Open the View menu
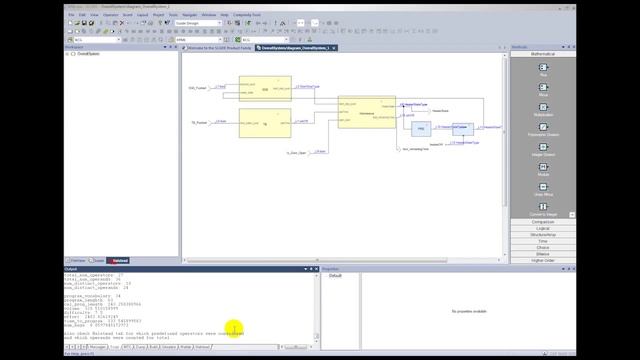 (94, 15)
